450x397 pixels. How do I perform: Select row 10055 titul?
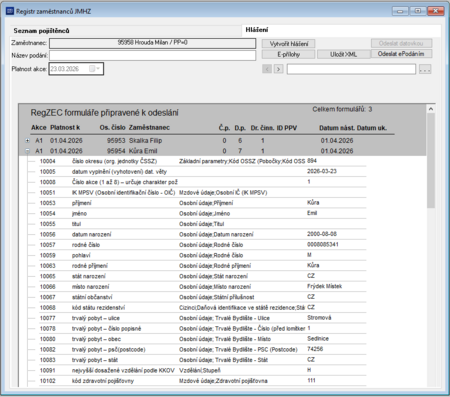(x=203, y=224)
